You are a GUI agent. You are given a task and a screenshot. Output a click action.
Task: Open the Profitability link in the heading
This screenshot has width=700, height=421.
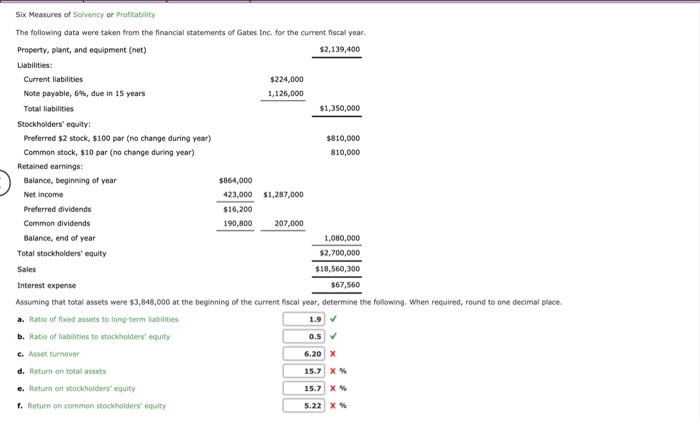point(136,15)
